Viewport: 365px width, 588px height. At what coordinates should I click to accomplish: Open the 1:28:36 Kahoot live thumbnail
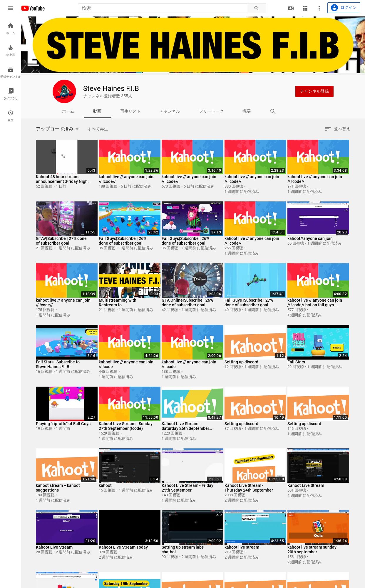pos(130,157)
